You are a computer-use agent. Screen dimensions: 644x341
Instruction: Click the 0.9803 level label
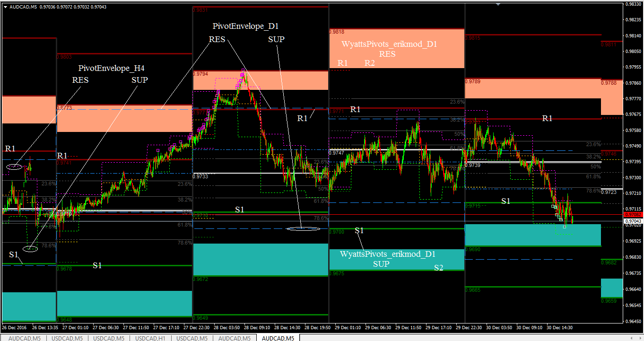pyautogui.click(x=64, y=57)
